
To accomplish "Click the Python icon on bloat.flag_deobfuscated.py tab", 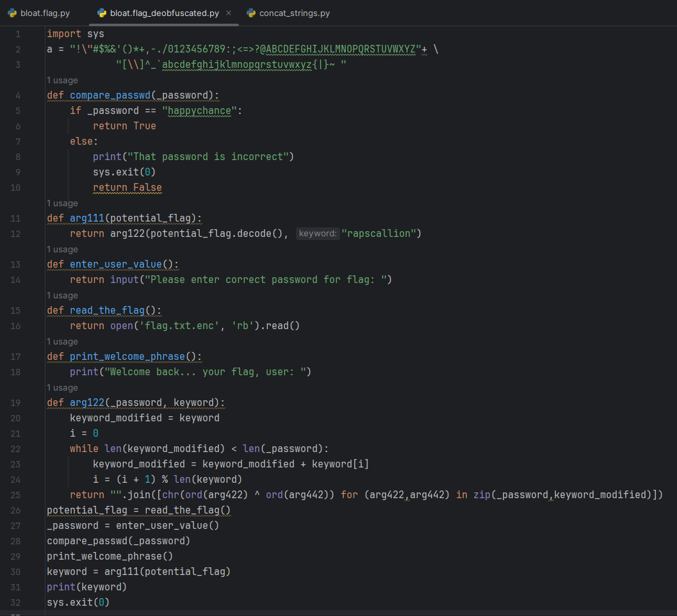I will pyautogui.click(x=102, y=13).
